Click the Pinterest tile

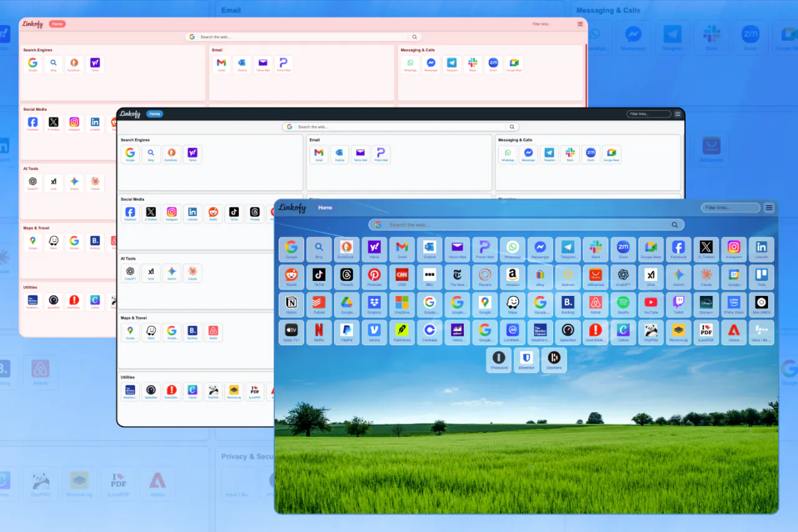point(374,276)
